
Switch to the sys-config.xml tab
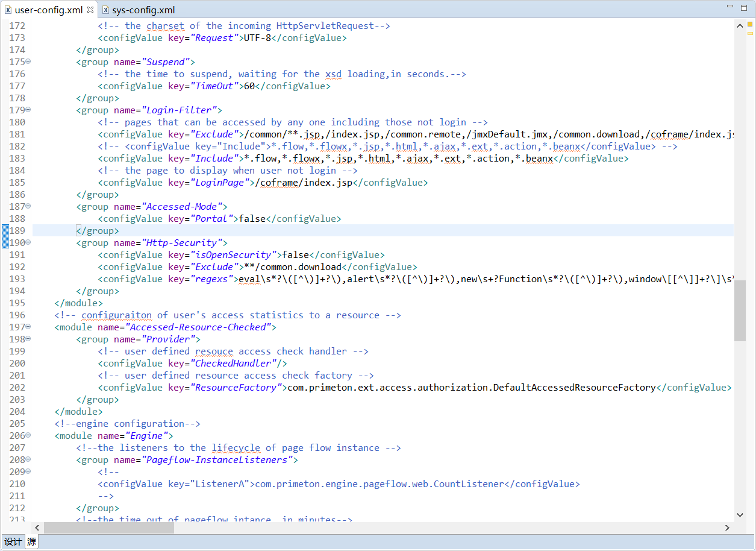[143, 10]
